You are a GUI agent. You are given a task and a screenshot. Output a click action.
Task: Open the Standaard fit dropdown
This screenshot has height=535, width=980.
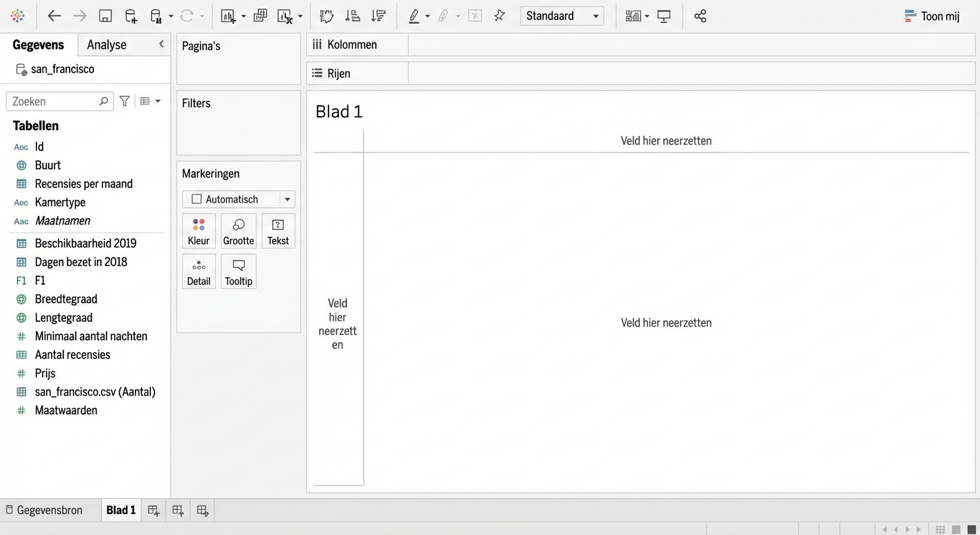[562, 16]
